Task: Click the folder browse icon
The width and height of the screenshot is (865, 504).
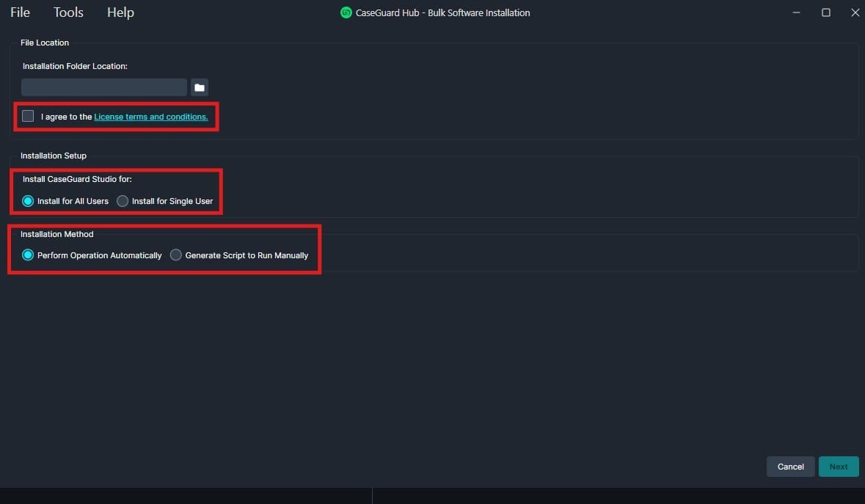Action: coord(200,88)
